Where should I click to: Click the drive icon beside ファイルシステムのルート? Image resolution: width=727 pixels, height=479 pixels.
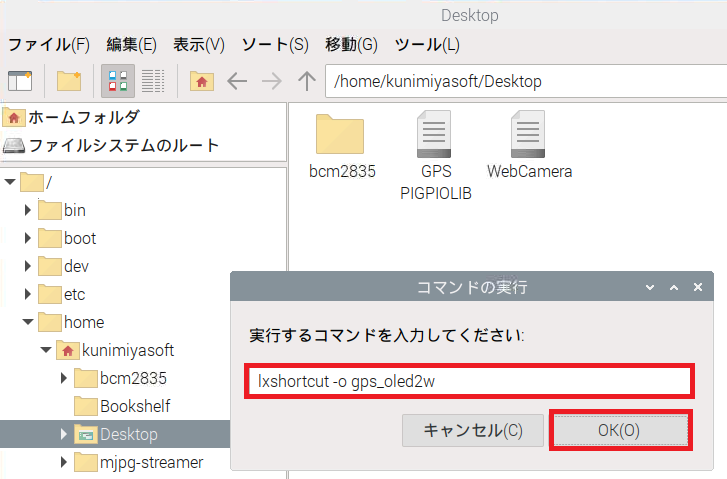click(x=13, y=146)
